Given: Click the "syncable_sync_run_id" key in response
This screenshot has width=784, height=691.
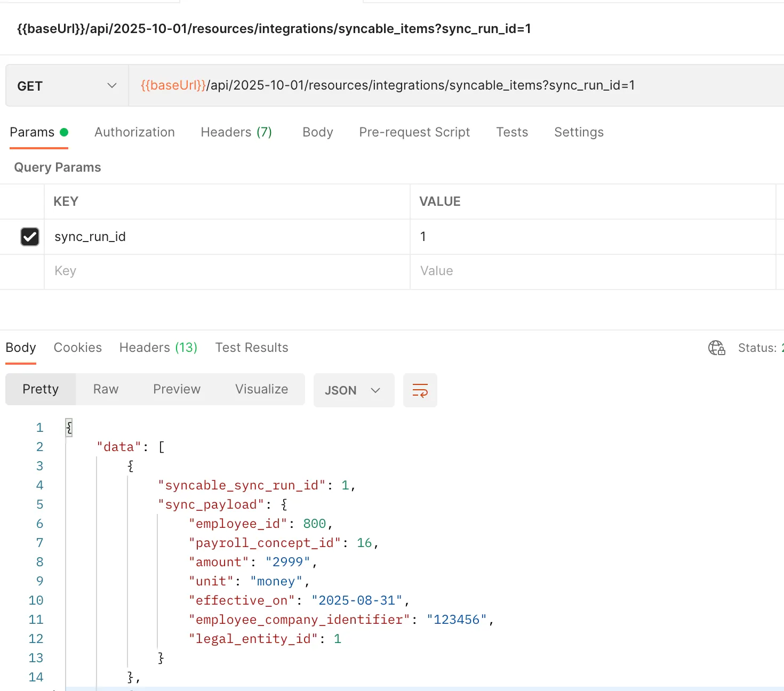Looking at the screenshot, I should 242,485.
